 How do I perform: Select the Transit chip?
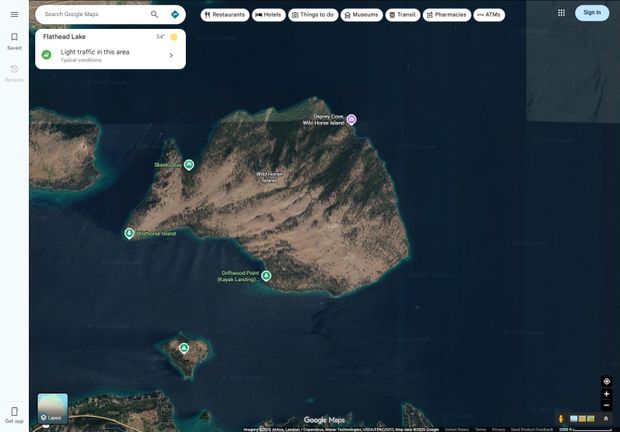pos(403,15)
